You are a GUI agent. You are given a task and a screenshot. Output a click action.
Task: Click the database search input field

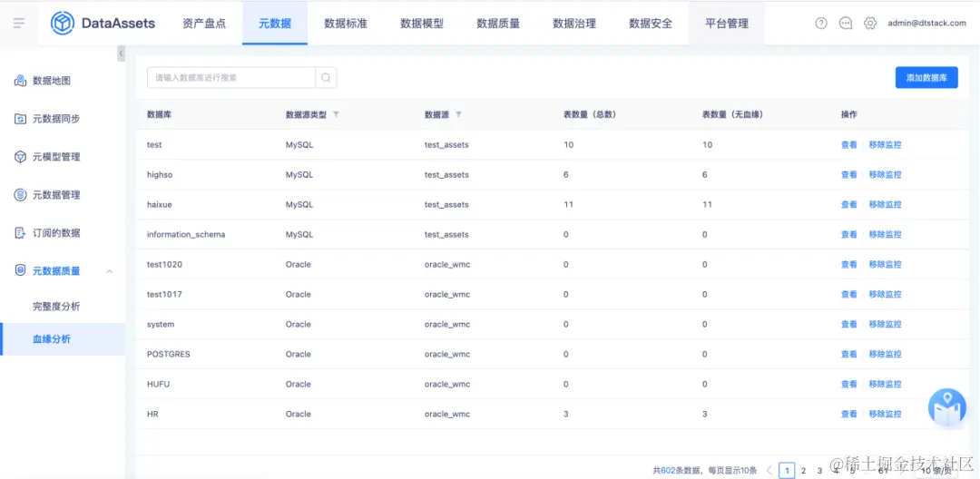231,77
